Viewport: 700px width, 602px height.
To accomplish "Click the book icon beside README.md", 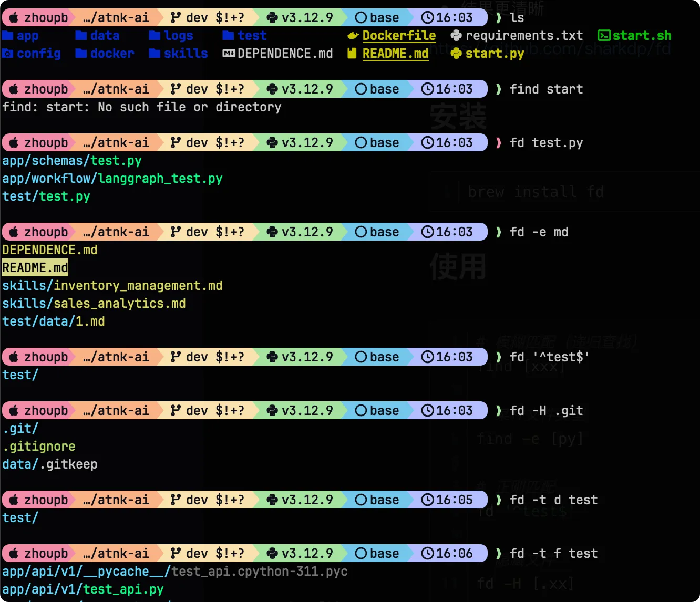I will (352, 53).
